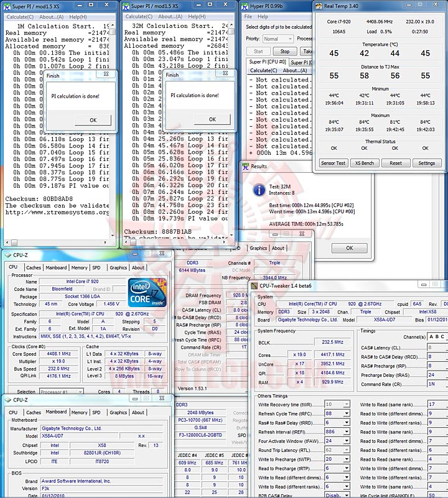Click AVERAGE TIME line in Results dialog

(306, 224)
